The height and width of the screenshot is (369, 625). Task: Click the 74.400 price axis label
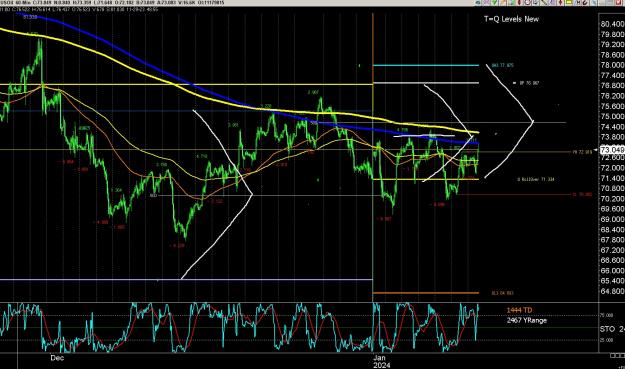click(x=612, y=127)
